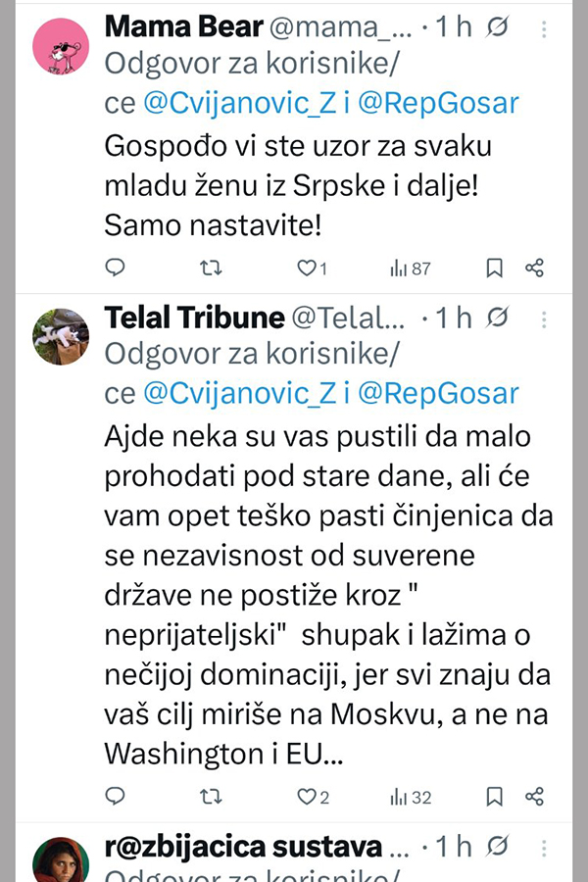
Task: Bookmark Telal Tribune's tweet
Action: (x=495, y=796)
